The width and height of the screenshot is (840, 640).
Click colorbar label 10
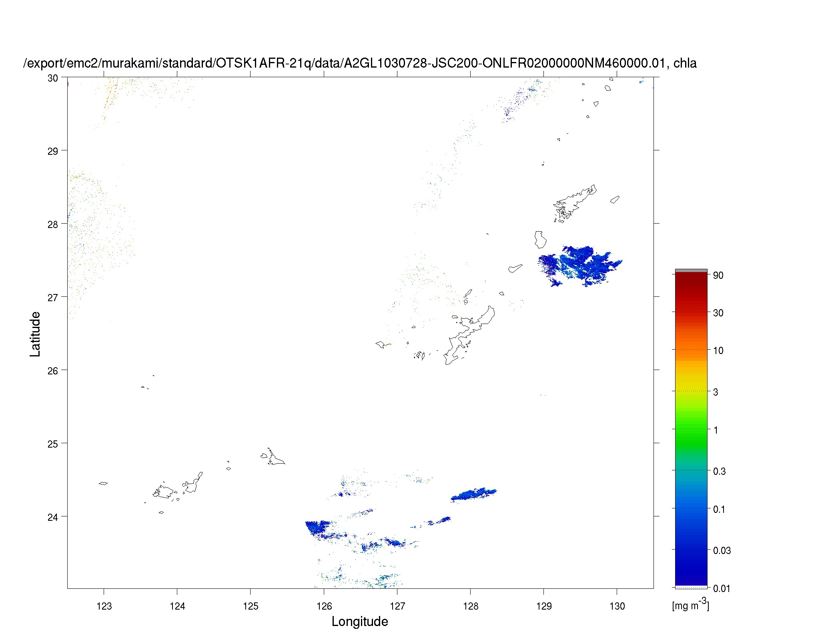718,351
